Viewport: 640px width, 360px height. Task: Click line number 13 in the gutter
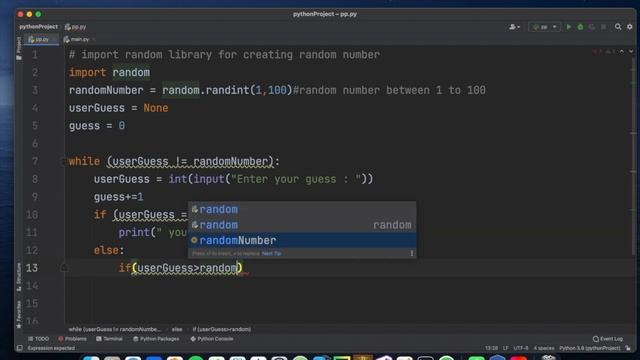tap(32, 268)
